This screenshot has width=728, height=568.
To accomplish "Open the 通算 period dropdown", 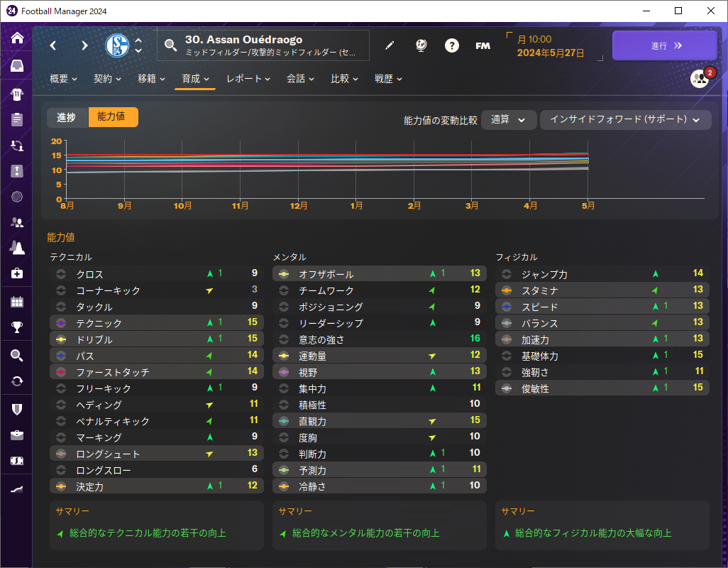I will coord(508,120).
